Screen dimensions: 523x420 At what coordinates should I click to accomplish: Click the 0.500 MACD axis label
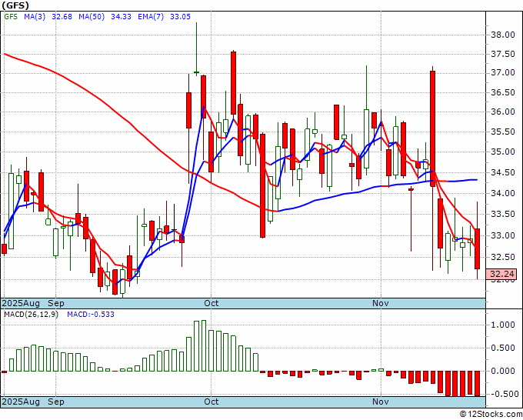click(505, 348)
